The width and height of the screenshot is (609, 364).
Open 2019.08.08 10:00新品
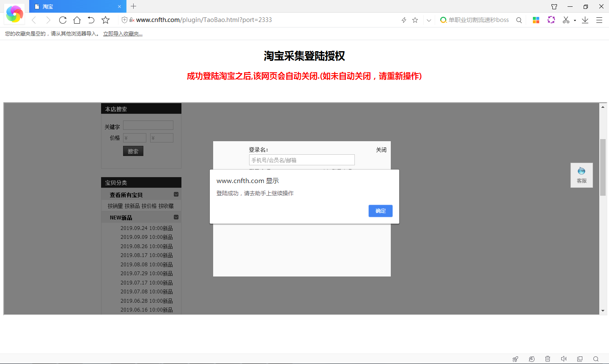pos(146,265)
